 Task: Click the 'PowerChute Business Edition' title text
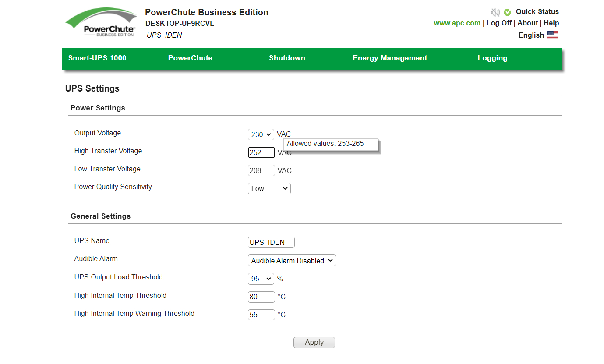click(x=207, y=12)
